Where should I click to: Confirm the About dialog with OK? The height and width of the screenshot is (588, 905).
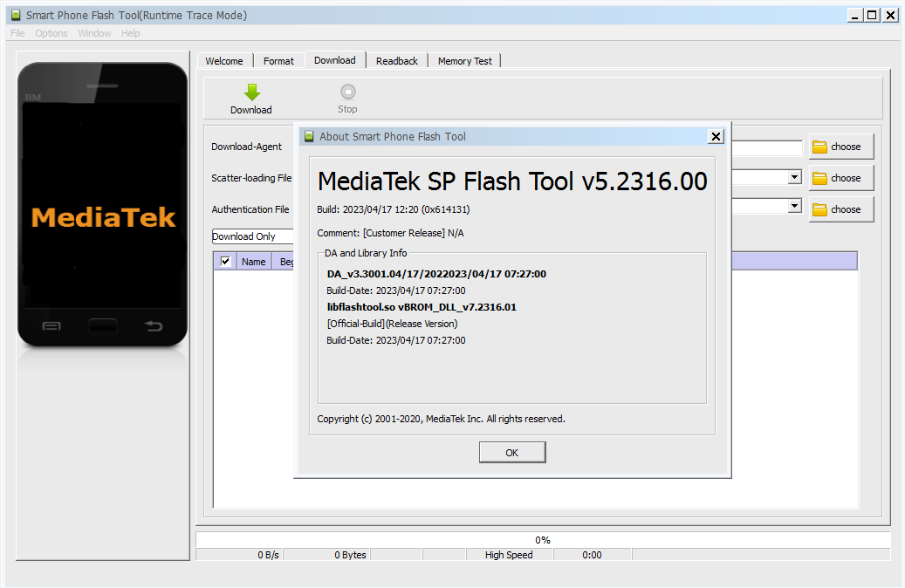coord(512,453)
